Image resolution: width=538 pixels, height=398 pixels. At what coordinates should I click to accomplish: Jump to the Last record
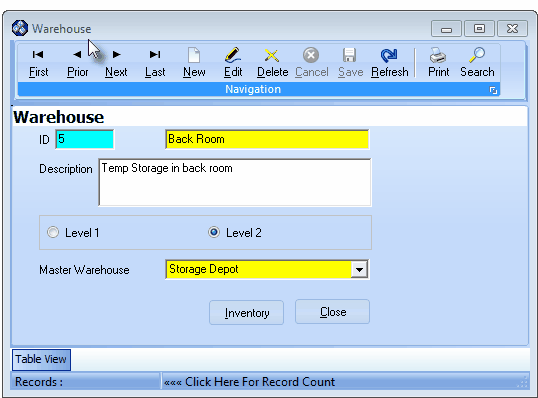tap(155, 63)
